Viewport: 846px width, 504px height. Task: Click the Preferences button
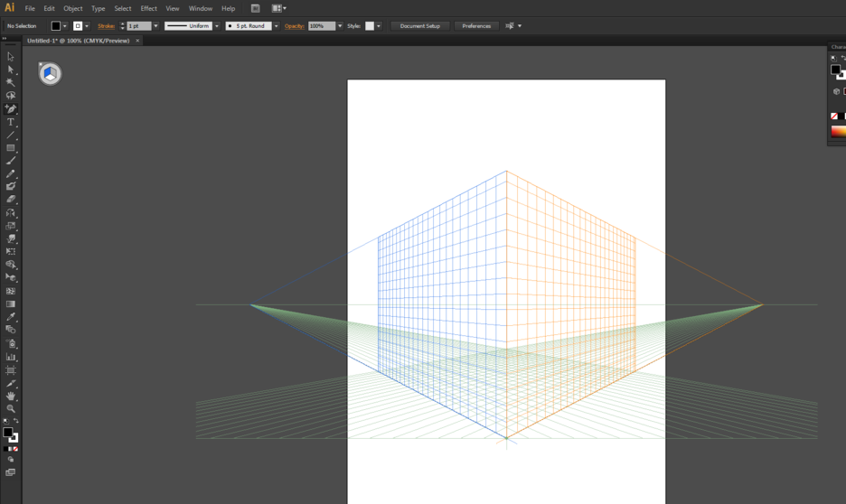point(476,26)
